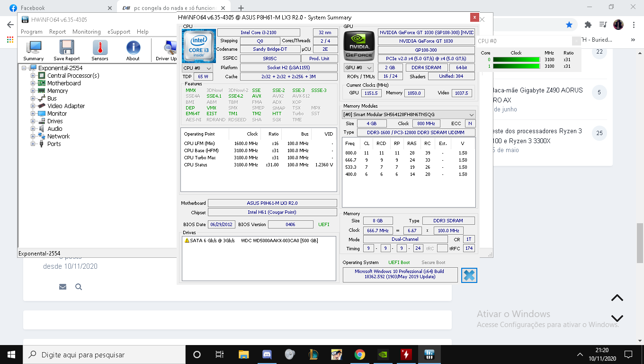Image resolution: width=644 pixels, height=364 pixels.
Task: Open notification center icon
Action: (x=628, y=355)
